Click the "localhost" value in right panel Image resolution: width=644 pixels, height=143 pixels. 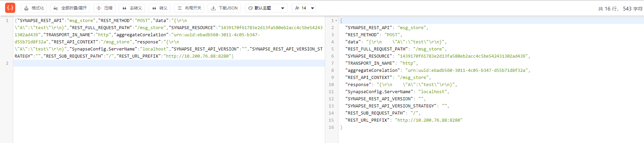tap(433, 92)
